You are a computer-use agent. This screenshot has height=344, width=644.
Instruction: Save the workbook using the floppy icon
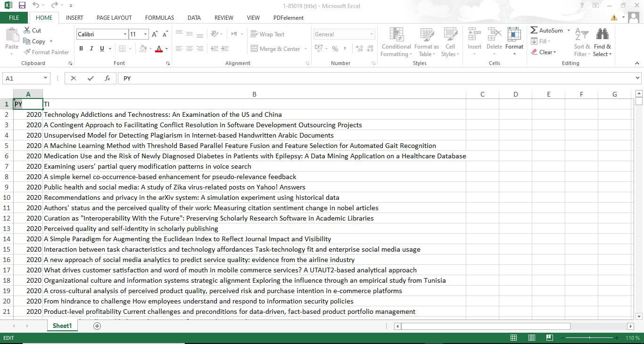(22, 6)
